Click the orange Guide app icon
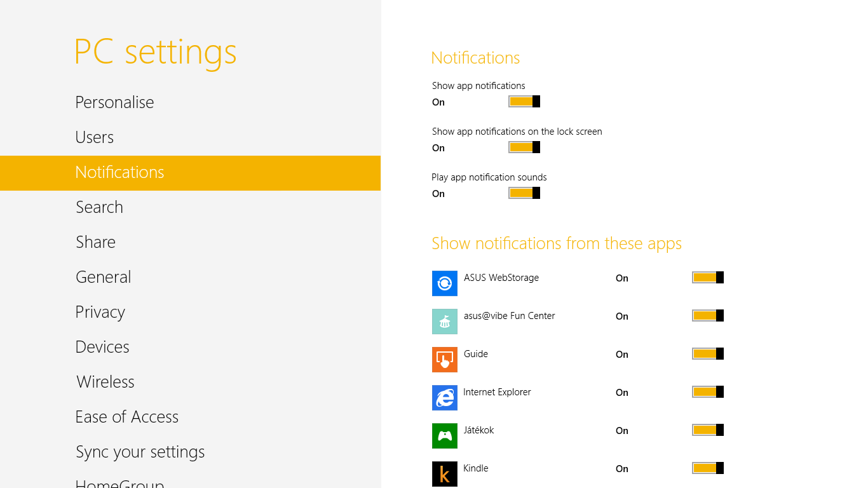The height and width of the screenshot is (488, 868). [444, 360]
